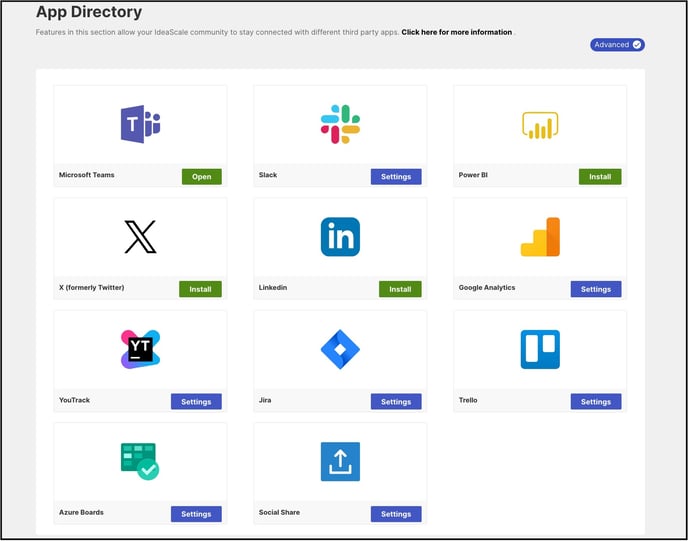Screen dimensions: 688x541
Task: Click the 'Microsoft Teams' label text
Action: tap(86, 175)
